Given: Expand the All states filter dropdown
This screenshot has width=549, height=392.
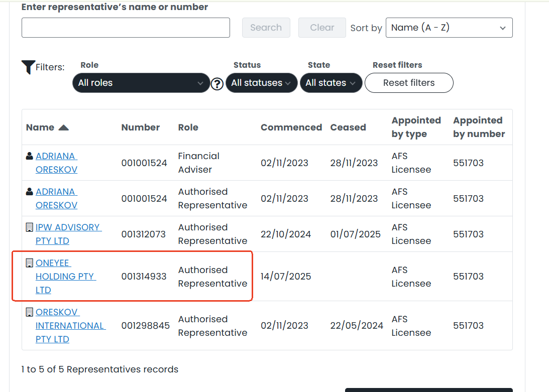Looking at the screenshot, I should point(331,83).
